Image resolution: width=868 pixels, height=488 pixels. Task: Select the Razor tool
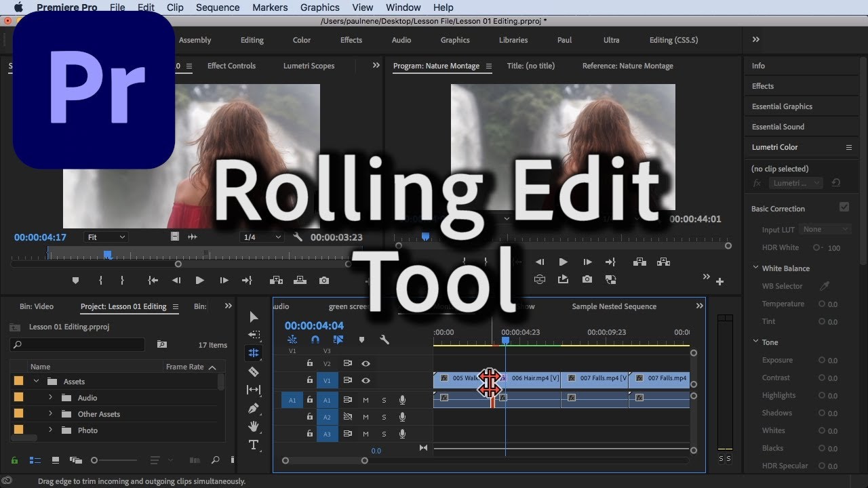click(x=254, y=371)
